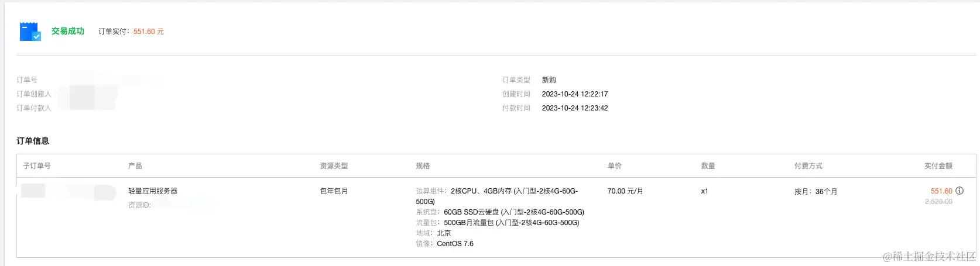Select the 订单信息 section heading

(x=33, y=141)
